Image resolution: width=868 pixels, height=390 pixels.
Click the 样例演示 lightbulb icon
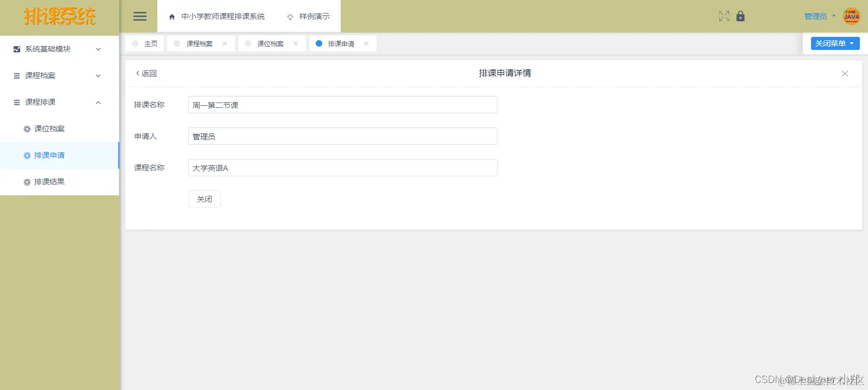pyautogui.click(x=290, y=17)
